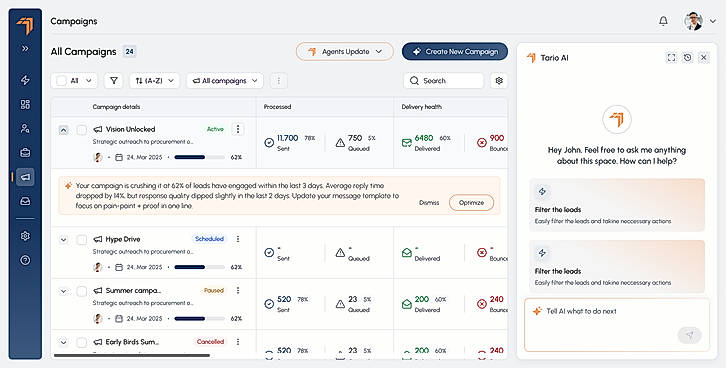Check the Summer campaign row checkbox
The width and height of the screenshot is (726, 368).
pyautogui.click(x=81, y=291)
